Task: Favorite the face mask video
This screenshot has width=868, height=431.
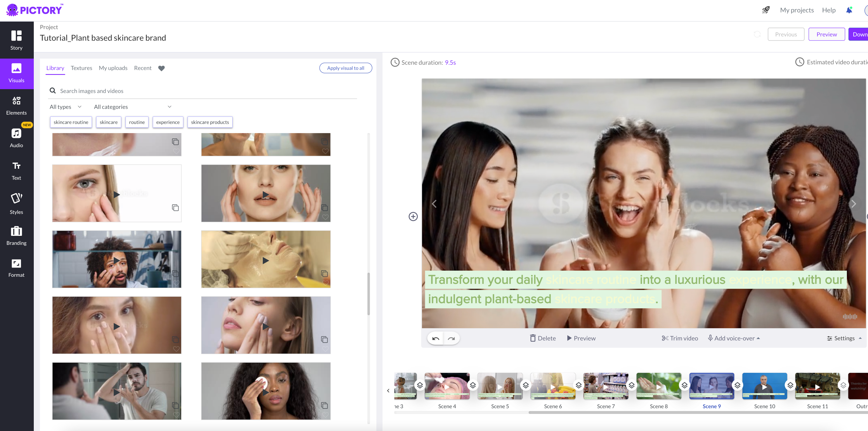Action: click(325, 283)
